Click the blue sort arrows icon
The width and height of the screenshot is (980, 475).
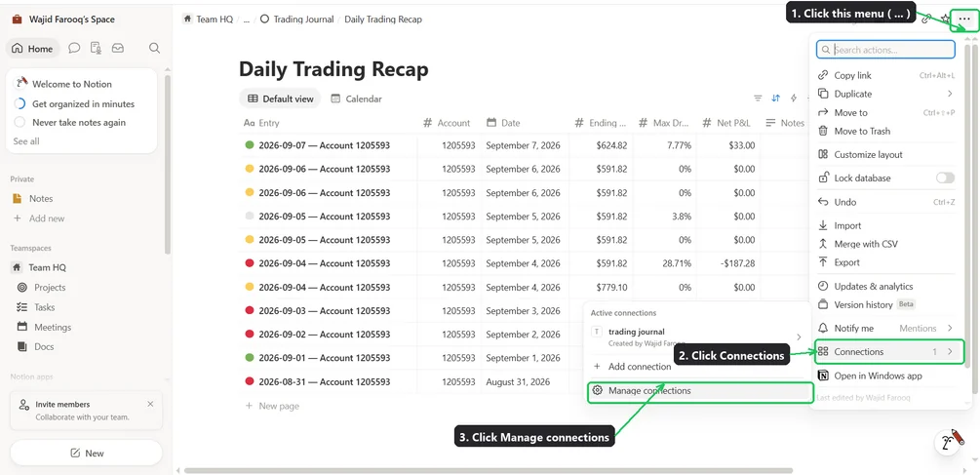(x=775, y=99)
